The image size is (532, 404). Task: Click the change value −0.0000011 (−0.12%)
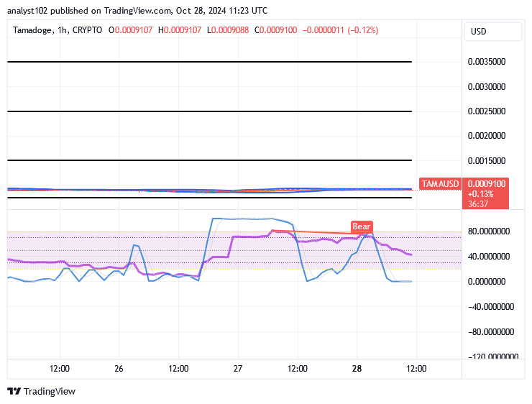click(341, 30)
